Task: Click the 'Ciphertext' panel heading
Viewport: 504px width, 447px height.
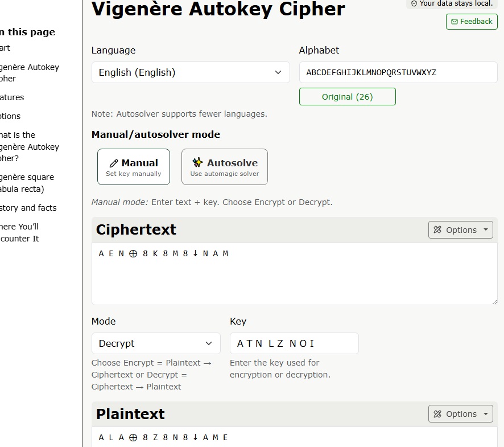Action: click(x=136, y=230)
